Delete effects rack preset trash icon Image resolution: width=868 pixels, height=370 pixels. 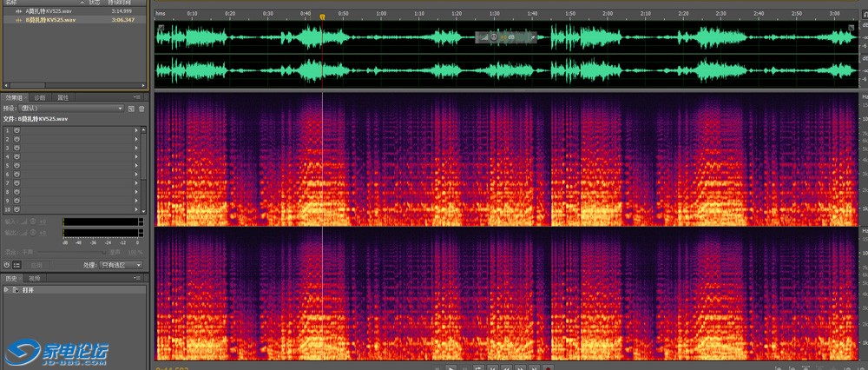coord(141,109)
